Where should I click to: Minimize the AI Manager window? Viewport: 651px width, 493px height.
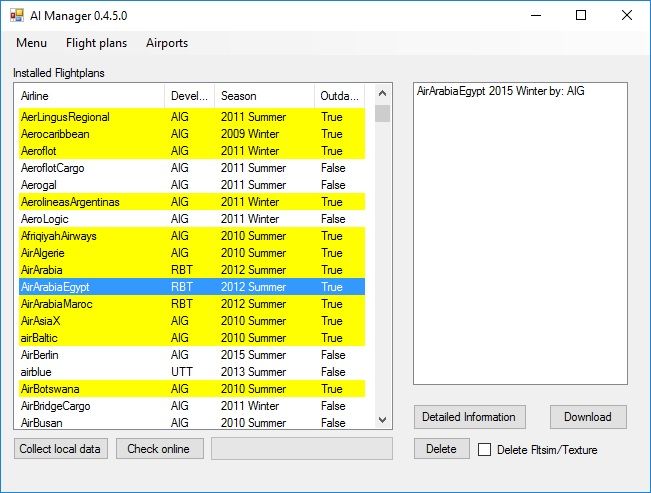(536, 16)
